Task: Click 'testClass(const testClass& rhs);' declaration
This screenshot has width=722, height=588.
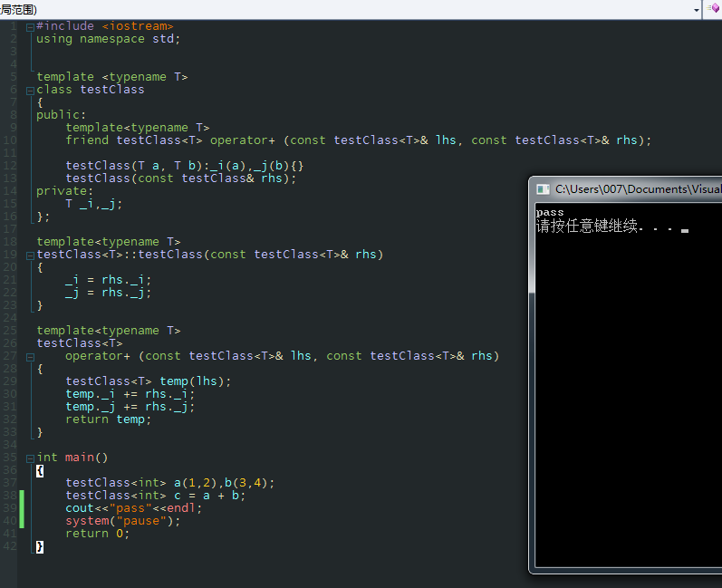Action: click(181, 178)
